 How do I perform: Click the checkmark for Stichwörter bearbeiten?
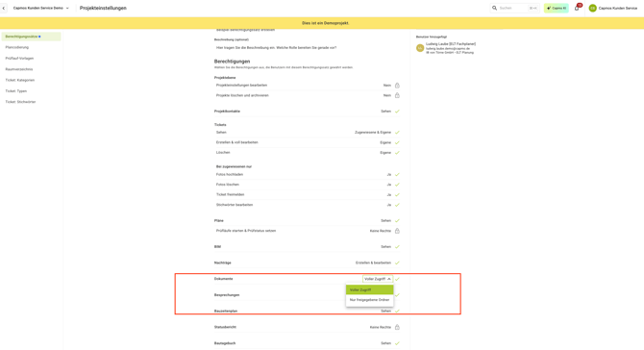pos(397,205)
